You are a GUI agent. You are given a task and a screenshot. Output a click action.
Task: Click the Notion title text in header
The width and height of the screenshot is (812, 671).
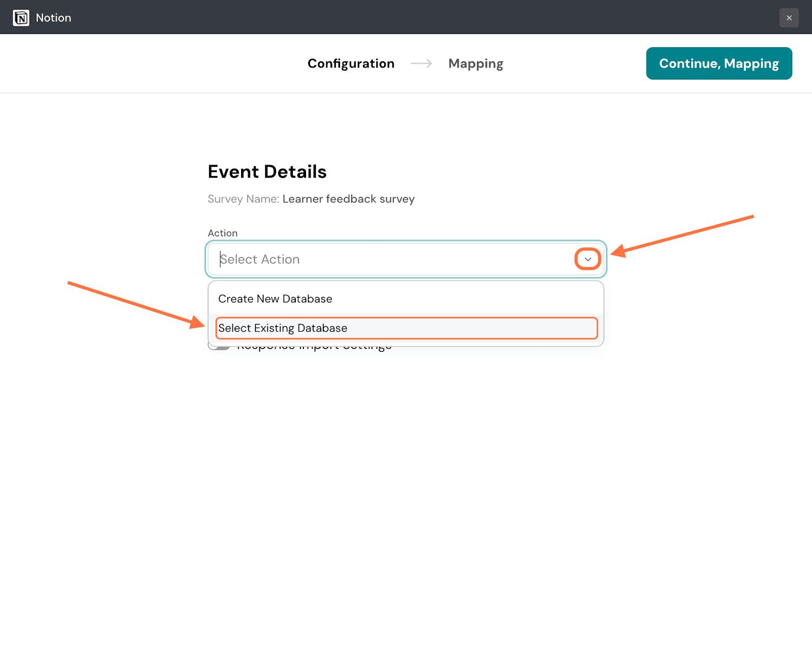[x=53, y=18]
